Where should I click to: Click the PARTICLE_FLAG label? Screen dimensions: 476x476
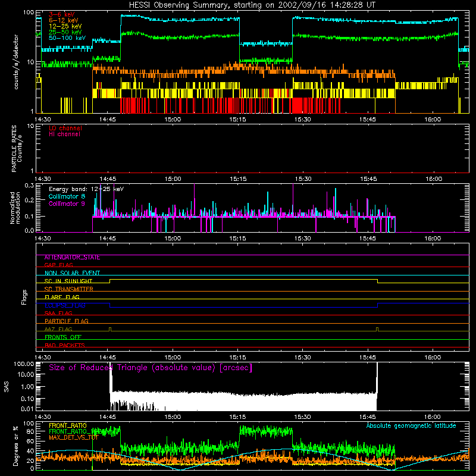click(67, 321)
